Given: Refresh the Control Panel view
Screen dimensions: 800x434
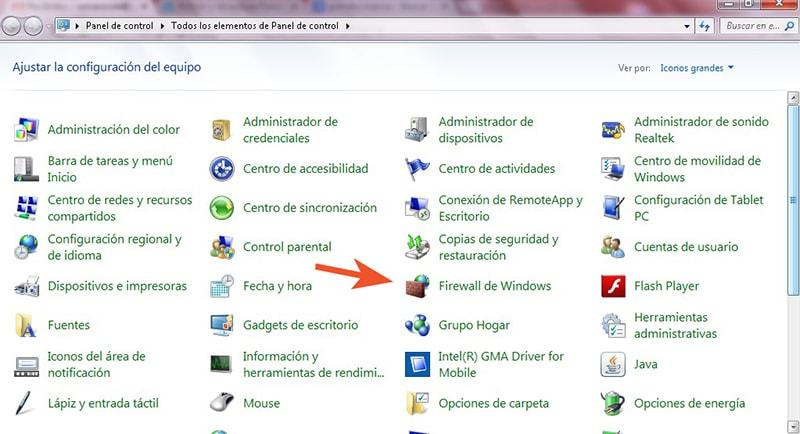Looking at the screenshot, I should tap(705, 26).
